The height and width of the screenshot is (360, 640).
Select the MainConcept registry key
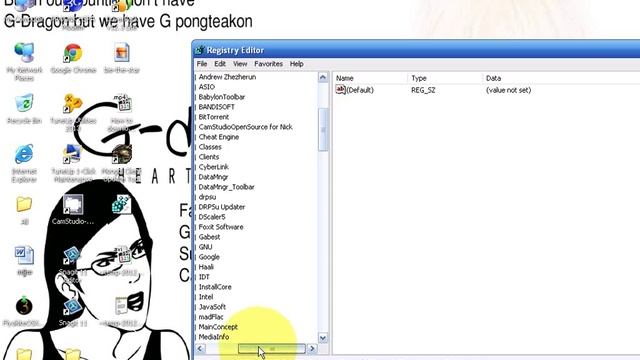coord(218,327)
